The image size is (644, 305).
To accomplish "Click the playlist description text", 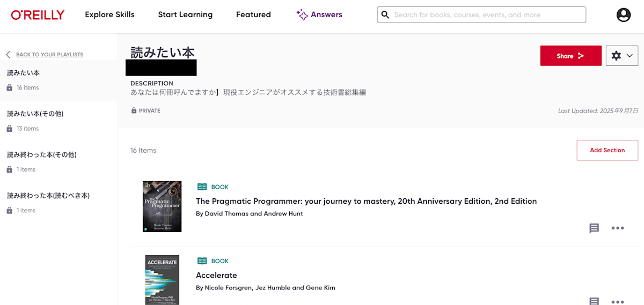I will [x=248, y=92].
